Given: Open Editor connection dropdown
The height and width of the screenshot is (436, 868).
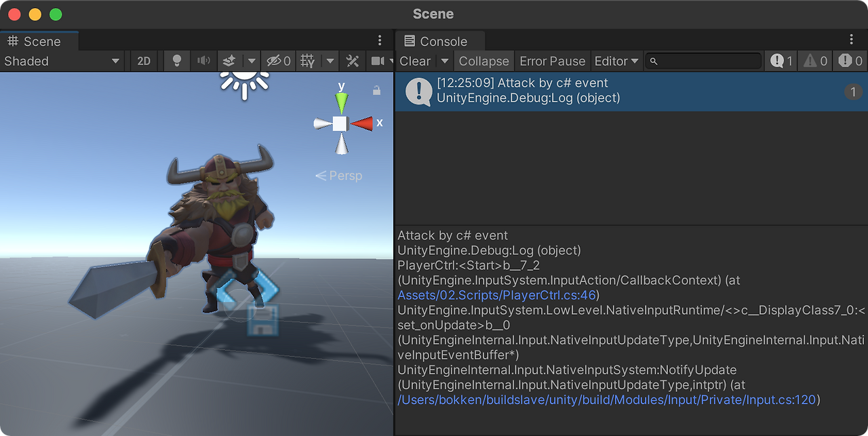Looking at the screenshot, I should click(x=616, y=61).
